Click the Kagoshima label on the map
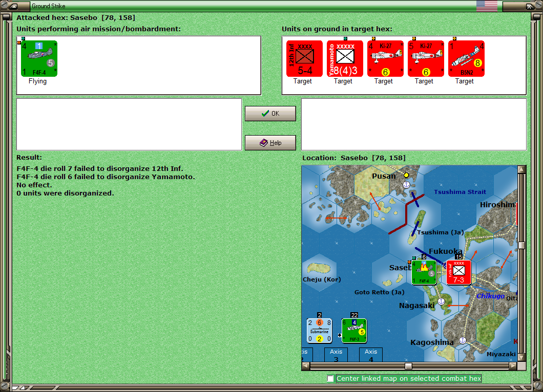 [x=432, y=342]
